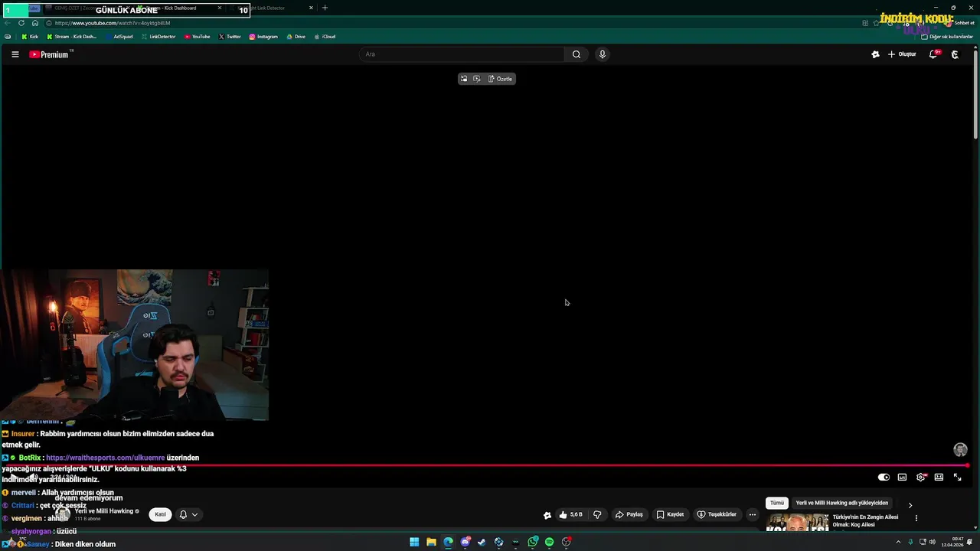Click the 'Özetle' summarize button
980x551 pixels.
pos(501,79)
